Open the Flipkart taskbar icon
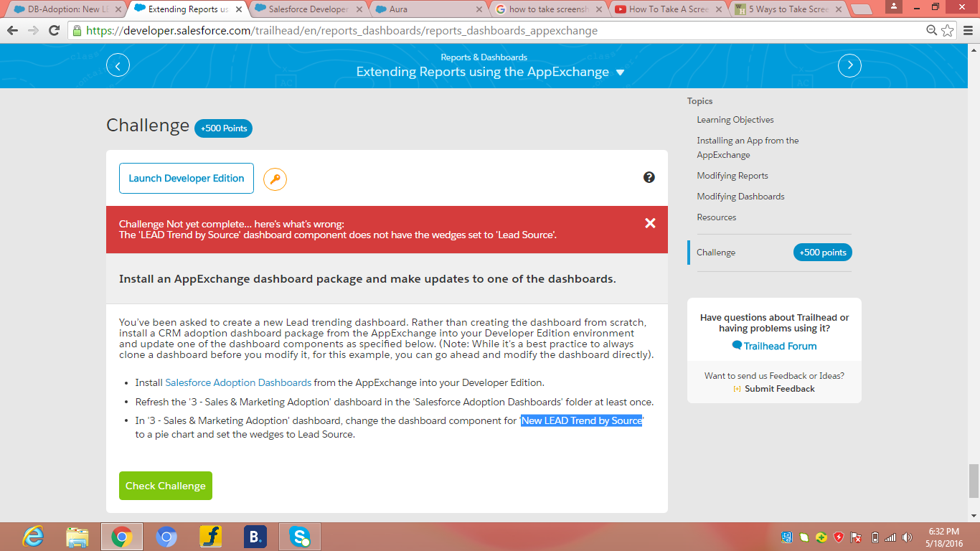 point(211,537)
